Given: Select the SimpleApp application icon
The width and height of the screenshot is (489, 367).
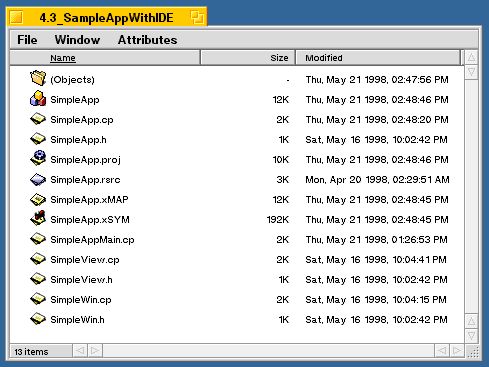Looking at the screenshot, I should coord(38,99).
